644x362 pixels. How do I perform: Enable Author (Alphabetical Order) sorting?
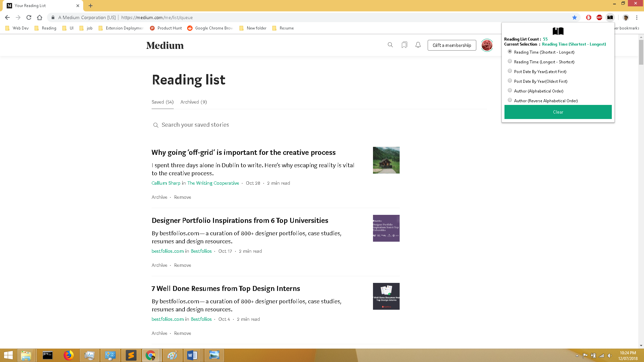pos(510,90)
